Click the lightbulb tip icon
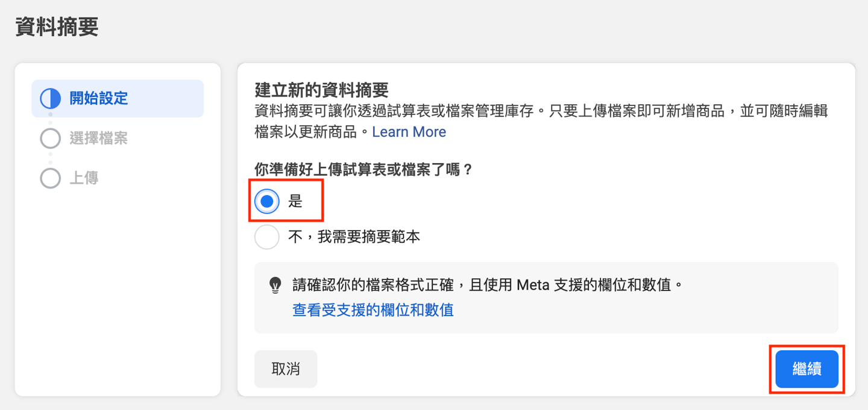Image resolution: width=868 pixels, height=410 pixels. (275, 285)
